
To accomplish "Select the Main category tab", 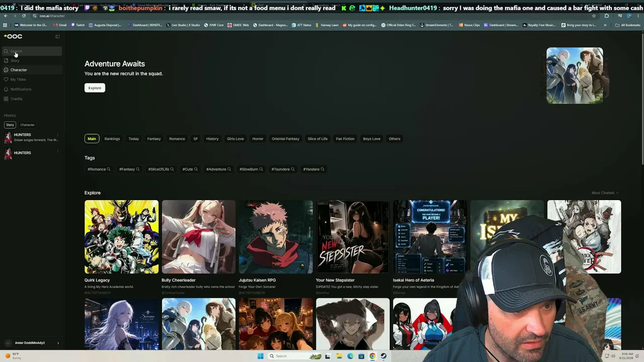I will tap(92, 139).
